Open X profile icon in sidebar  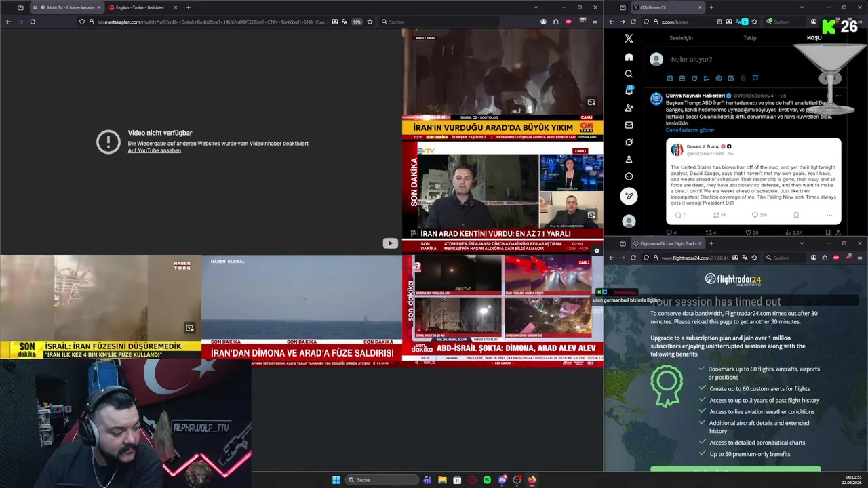pyautogui.click(x=629, y=159)
